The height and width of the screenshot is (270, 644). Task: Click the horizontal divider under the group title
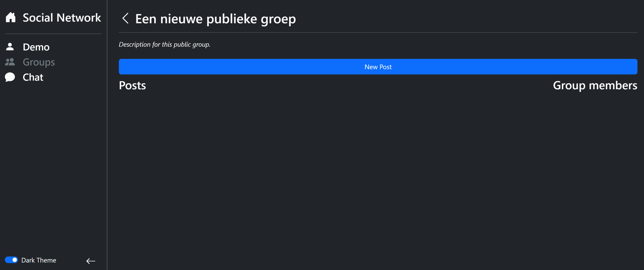tap(378, 33)
